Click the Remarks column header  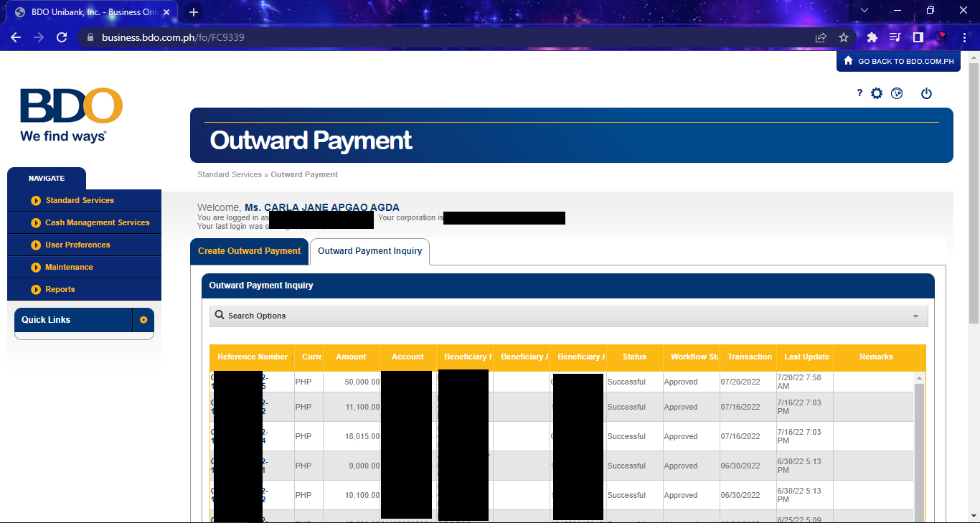[x=876, y=357]
